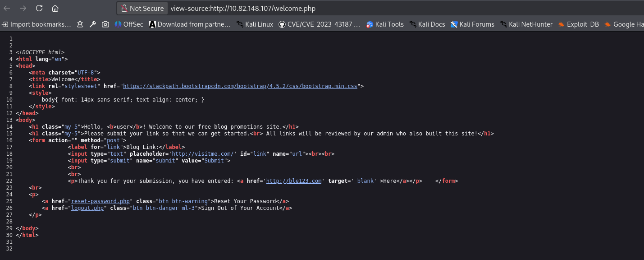The width and height of the screenshot is (644, 260).
Task: Go to the home page icon
Action: tap(55, 8)
